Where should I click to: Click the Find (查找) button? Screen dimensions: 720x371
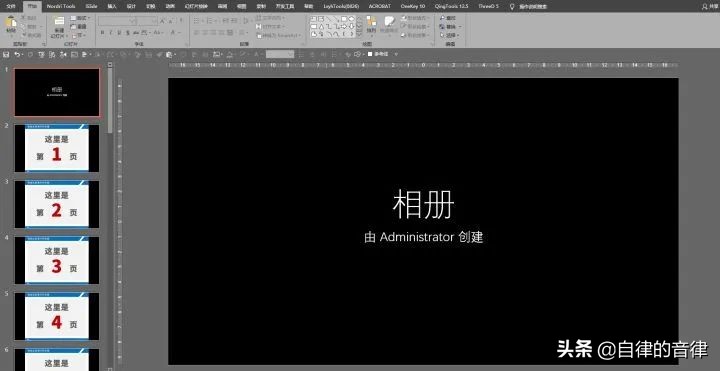pyautogui.click(x=448, y=18)
